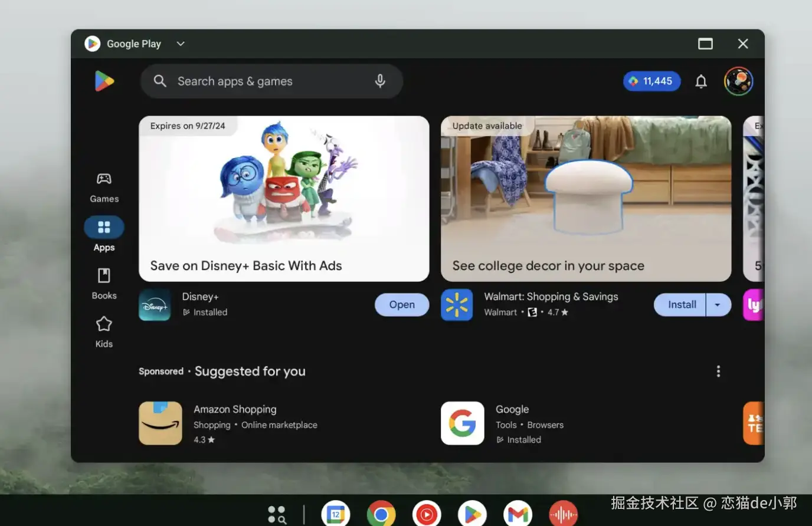Select the Apps section
Viewport: 812px width, 526px height.
pos(104,234)
